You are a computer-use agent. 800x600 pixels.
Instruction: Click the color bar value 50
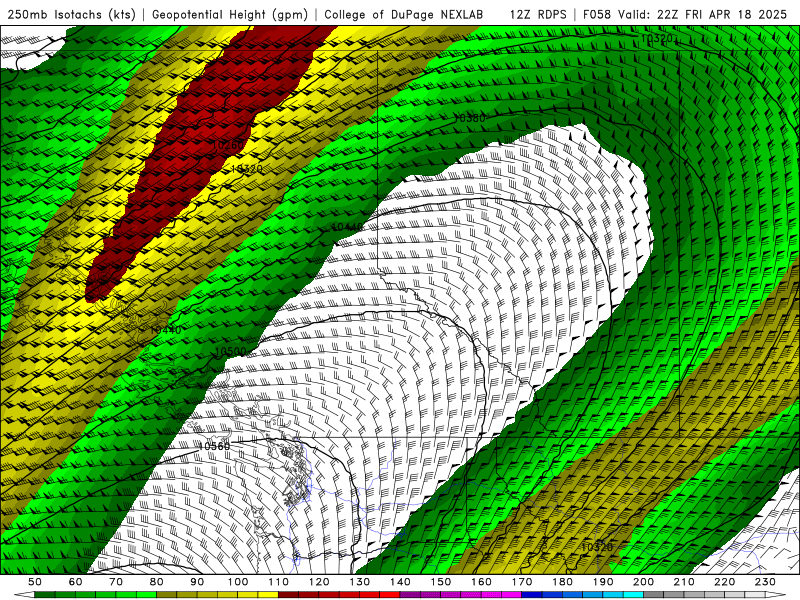[x=35, y=582]
